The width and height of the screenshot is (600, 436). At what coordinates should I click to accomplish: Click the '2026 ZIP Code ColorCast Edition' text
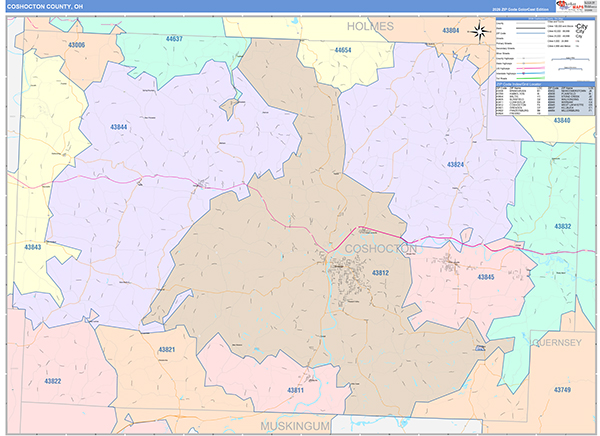(520, 9)
